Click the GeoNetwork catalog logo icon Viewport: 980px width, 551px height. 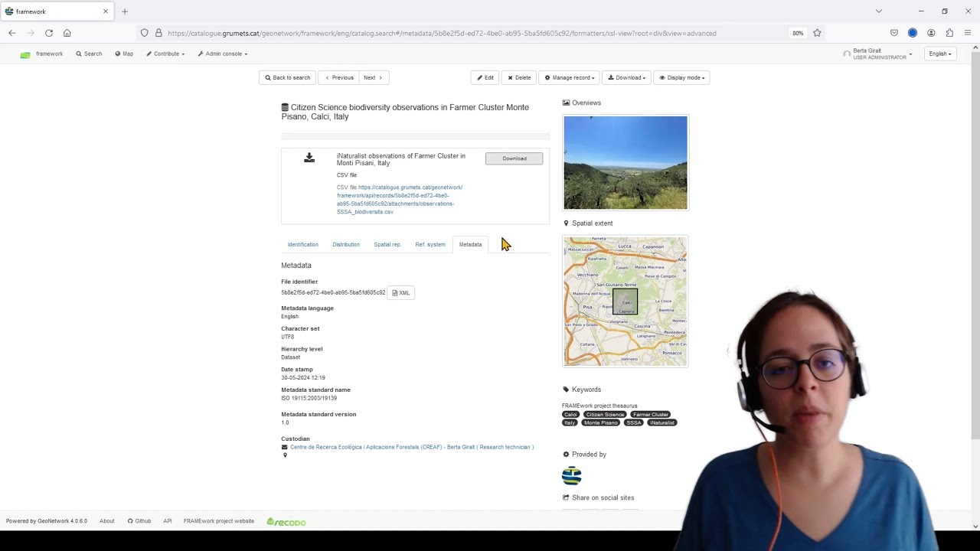pos(25,54)
